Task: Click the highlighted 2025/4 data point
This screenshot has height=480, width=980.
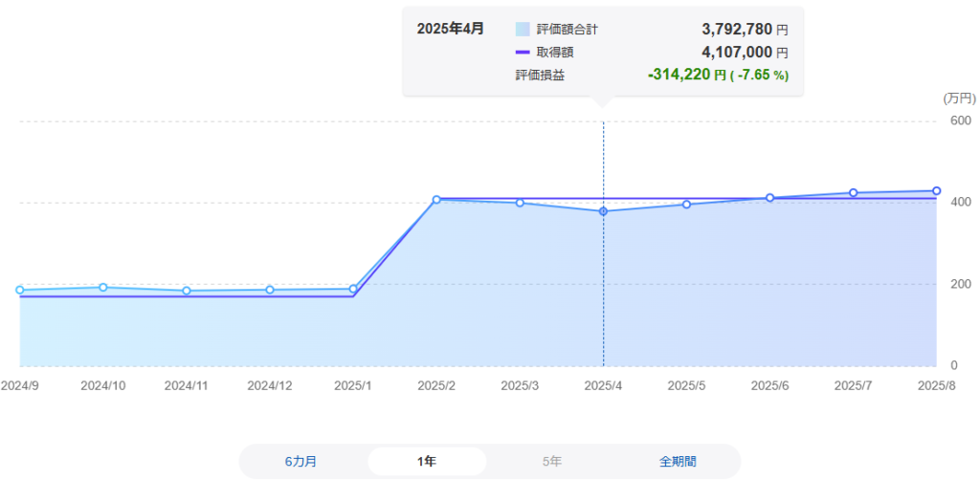Action: point(603,211)
